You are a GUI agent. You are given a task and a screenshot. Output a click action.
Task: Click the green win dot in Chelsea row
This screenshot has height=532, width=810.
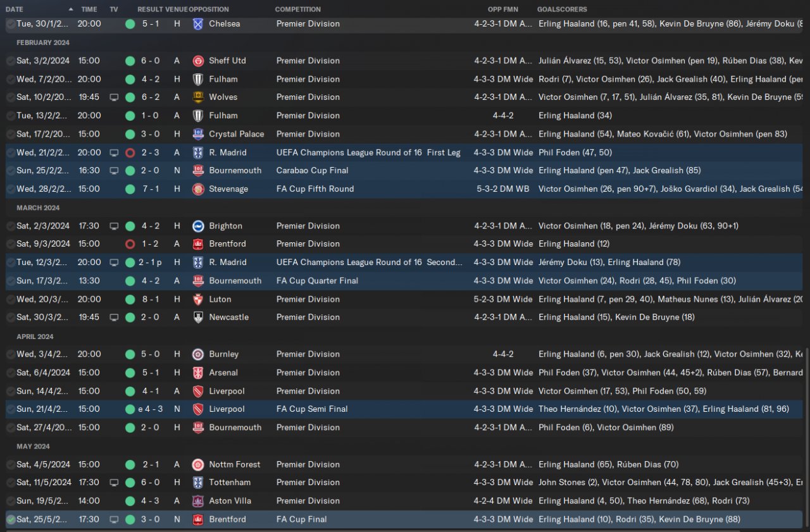pos(130,24)
